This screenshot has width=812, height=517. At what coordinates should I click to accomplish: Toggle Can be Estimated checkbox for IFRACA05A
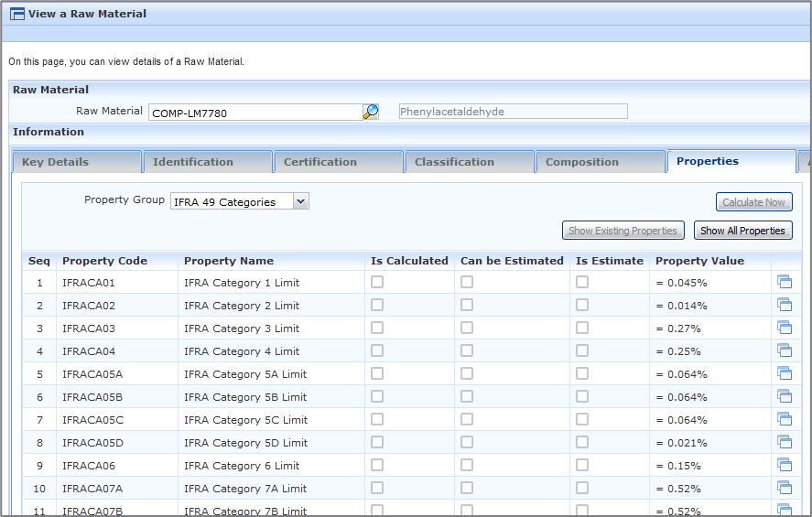[x=467, y=373]
